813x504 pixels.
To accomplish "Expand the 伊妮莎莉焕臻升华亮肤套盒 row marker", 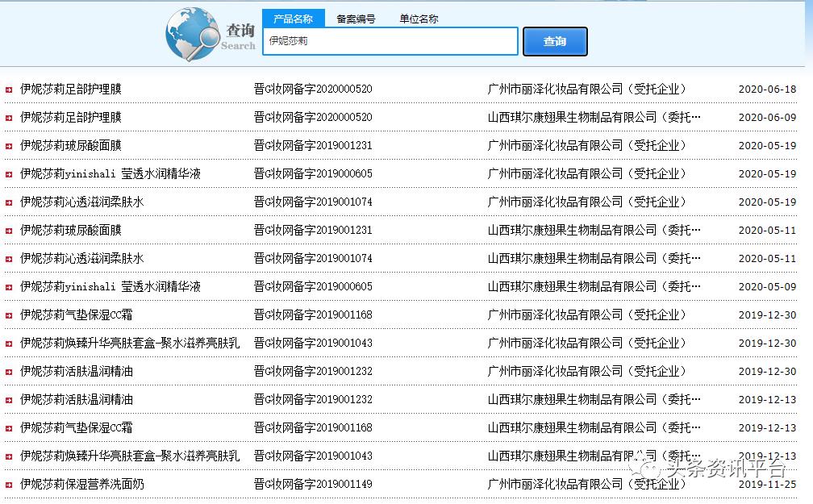I will click(x=7, y=343).
